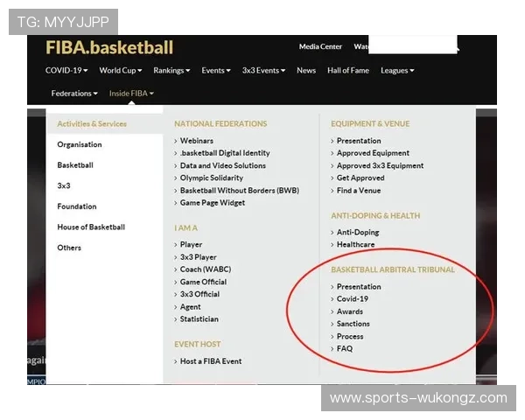Open Host a FIBA Event link
Viewport: 525px width, 420px height.
coord(211,361)
